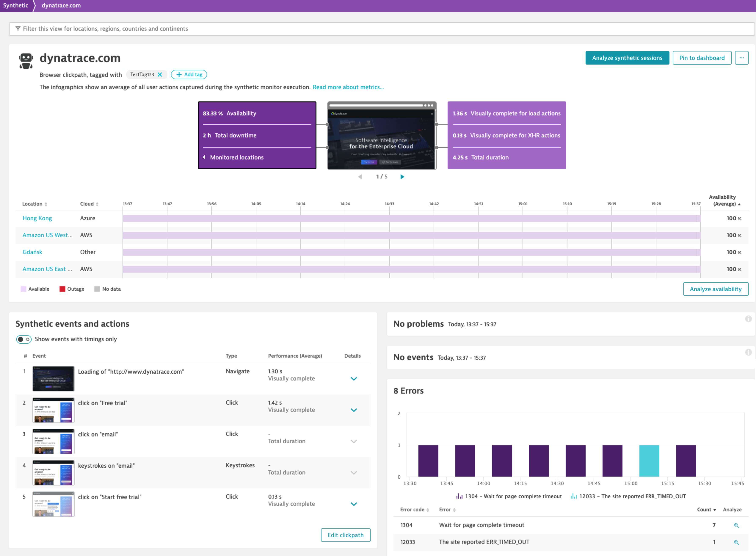Viewport: 756px width, 556px height.
Task: Sort by the Cloud column
Action: 89,204
